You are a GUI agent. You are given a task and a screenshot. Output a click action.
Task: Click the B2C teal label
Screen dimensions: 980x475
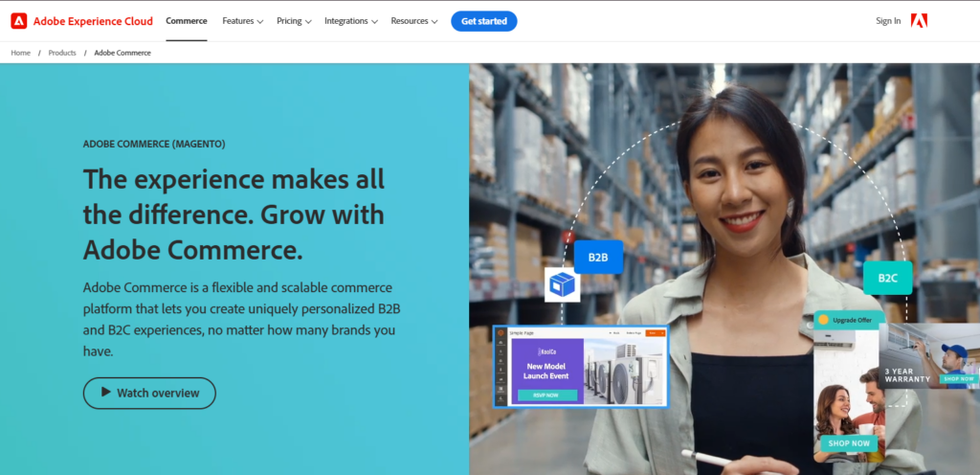[x=887, y=278]
